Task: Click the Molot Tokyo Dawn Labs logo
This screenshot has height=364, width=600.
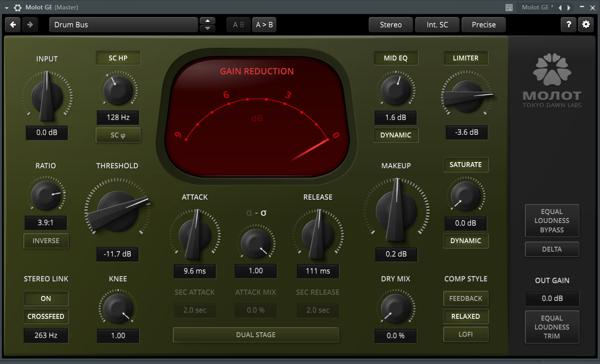Action: 552,81
